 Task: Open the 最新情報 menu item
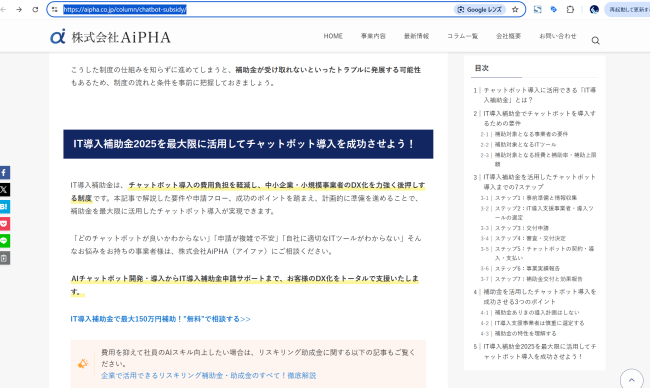click(416, 36)
